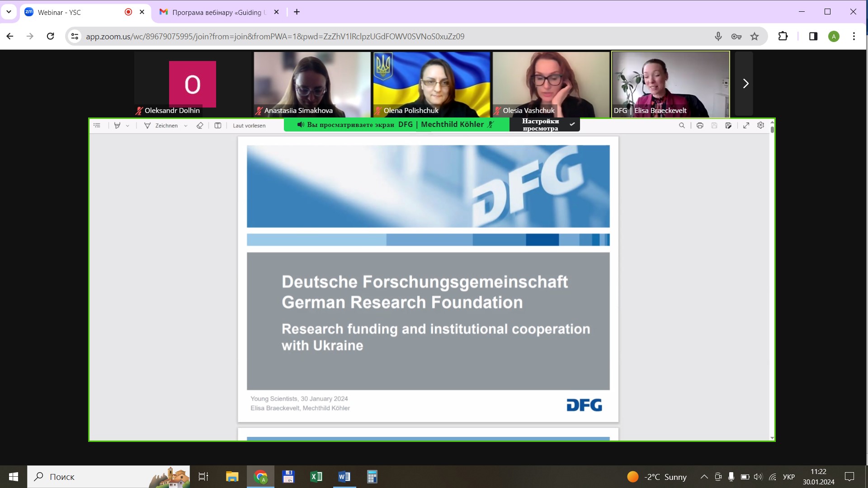
Task: Open a new browser tab
Action: click(x=297, y=12)
